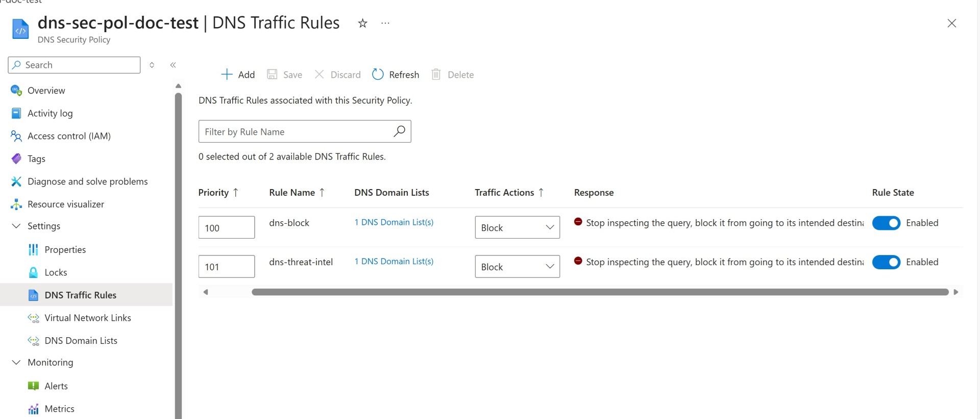
Task: Click the expand/collapse all menu arrows
Action: pos(152,65)
